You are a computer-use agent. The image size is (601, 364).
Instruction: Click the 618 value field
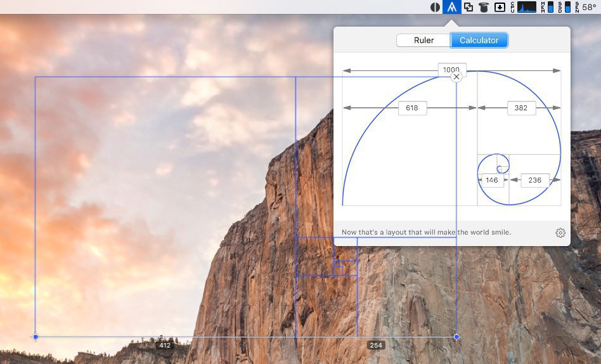tap(412, 108)
